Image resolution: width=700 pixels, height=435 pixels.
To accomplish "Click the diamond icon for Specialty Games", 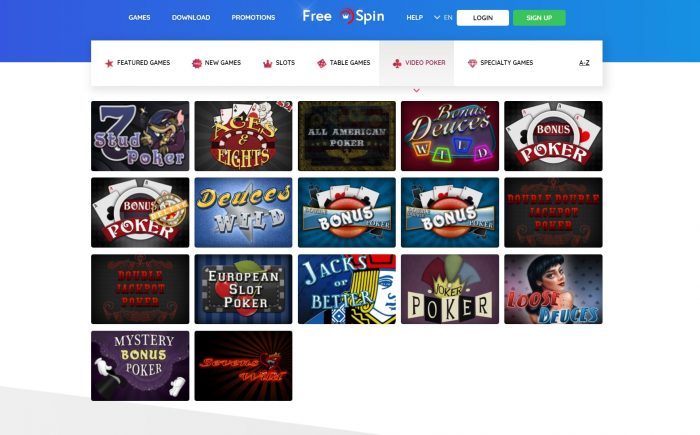I will click(472, 63).
